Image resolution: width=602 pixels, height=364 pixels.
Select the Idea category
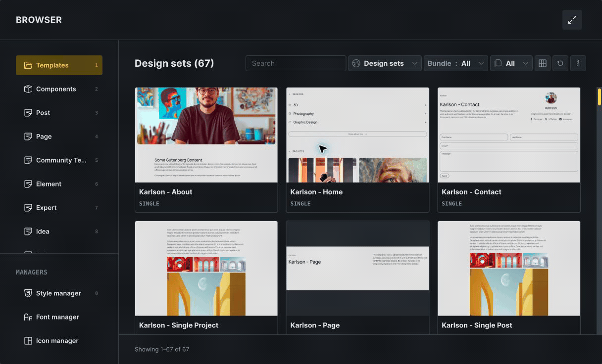click(59, 231)
